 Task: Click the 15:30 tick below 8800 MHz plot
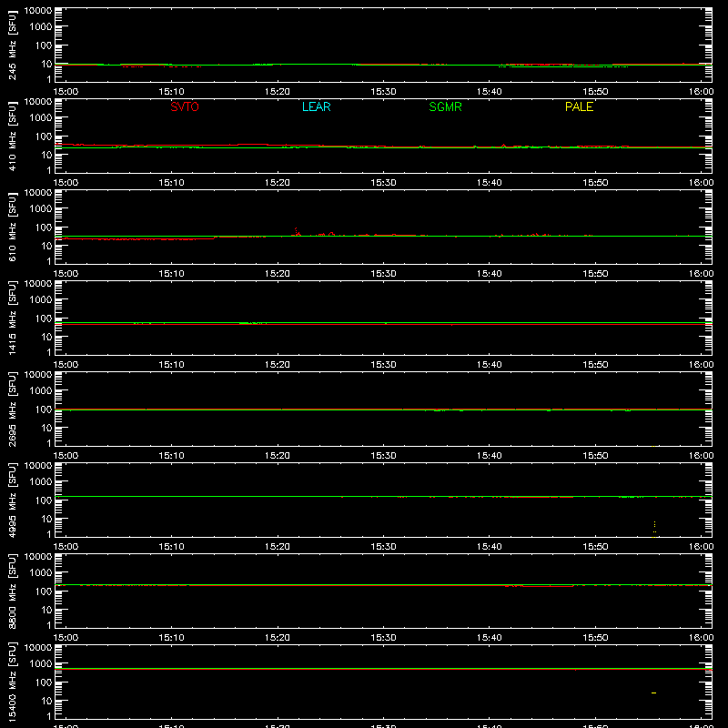pyautogui.click(x=383, y=638)
